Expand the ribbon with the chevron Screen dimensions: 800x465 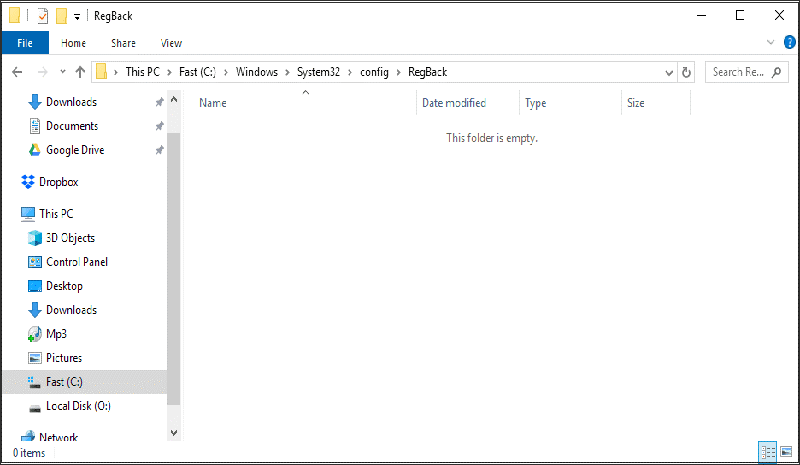(770, 43)
